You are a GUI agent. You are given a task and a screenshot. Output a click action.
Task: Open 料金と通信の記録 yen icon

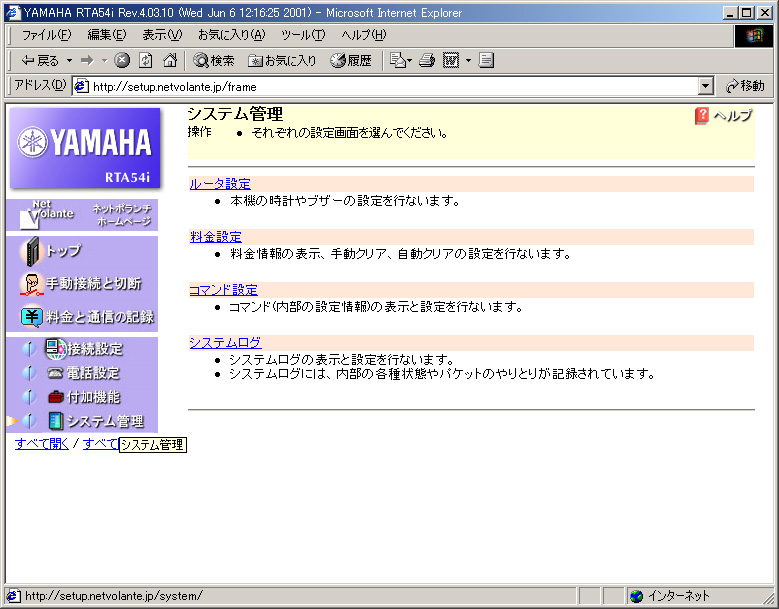coord(31,317)
